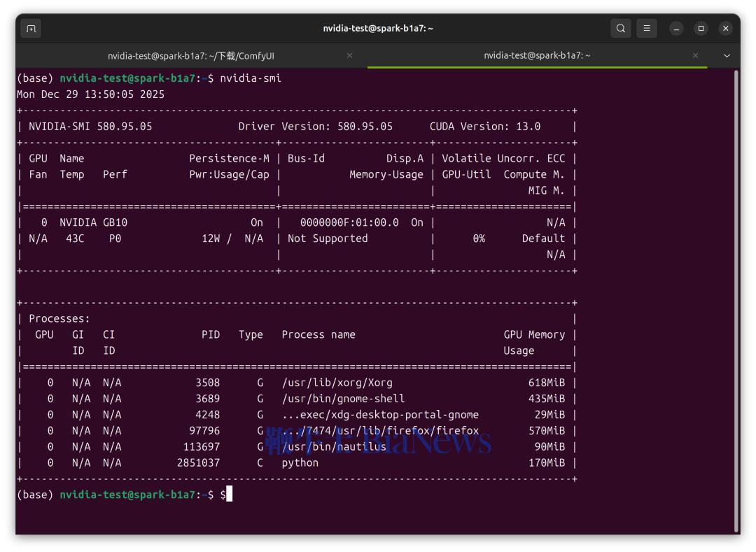
Task: Maximize the terminal window
Action: pos(701,29)
